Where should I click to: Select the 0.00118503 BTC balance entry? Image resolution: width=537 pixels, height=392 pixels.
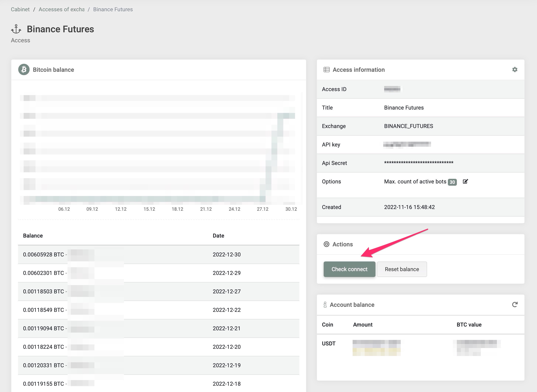158,291
